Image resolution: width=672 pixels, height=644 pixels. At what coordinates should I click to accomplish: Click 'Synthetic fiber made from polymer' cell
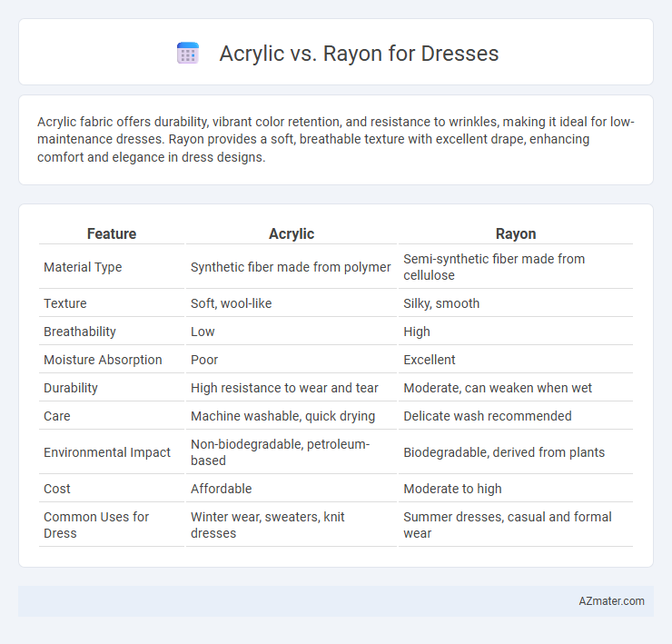(x=291, y=267)
